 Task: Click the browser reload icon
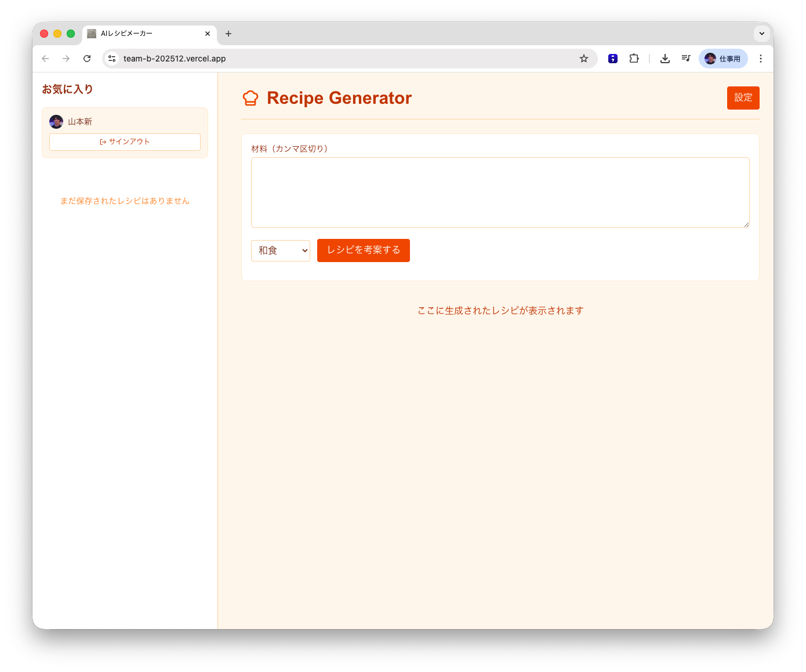(x=87, y=59)
